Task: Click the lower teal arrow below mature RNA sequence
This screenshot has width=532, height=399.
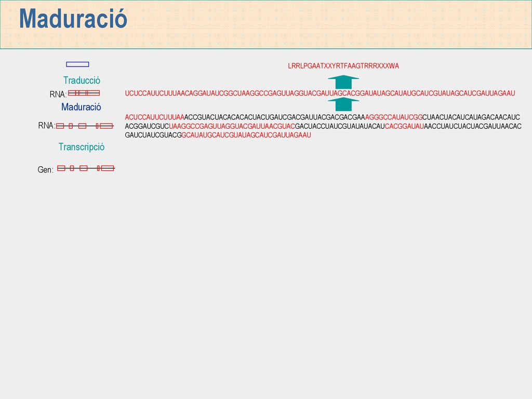Action: (x=343, y=104)
